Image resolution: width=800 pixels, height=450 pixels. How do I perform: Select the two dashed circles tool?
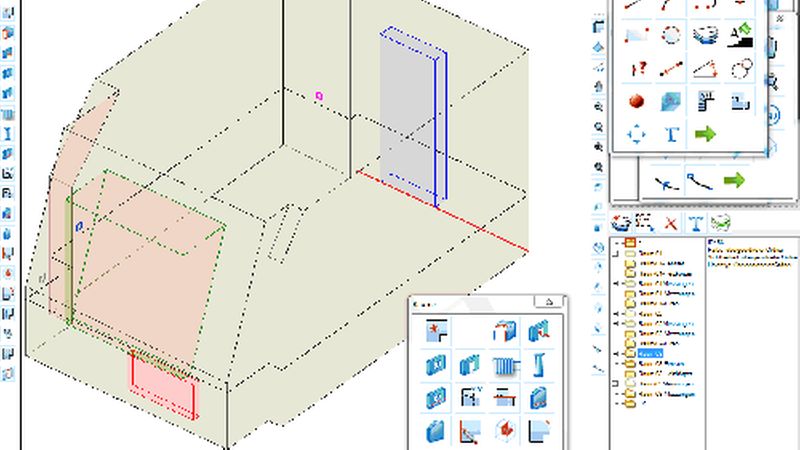point(741,68)
